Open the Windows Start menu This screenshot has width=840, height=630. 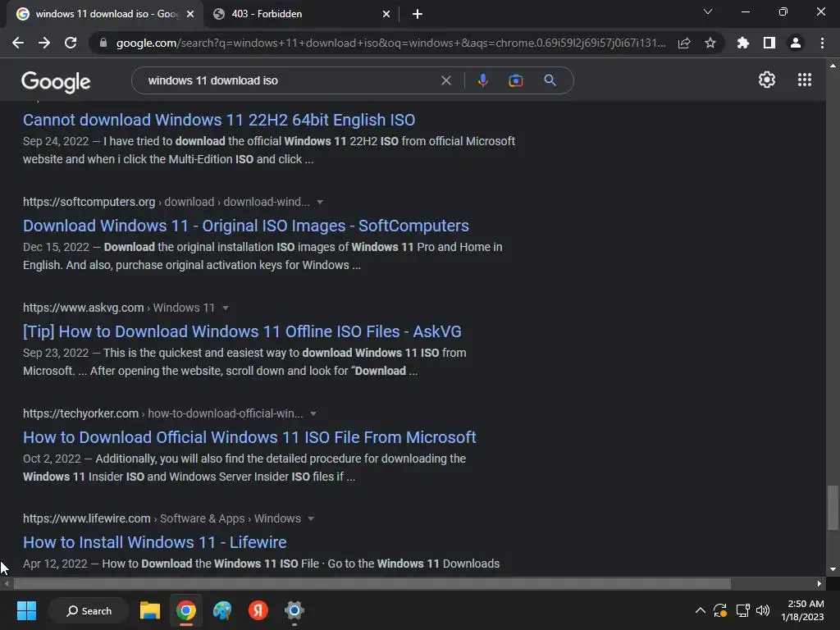coord(26,610)
